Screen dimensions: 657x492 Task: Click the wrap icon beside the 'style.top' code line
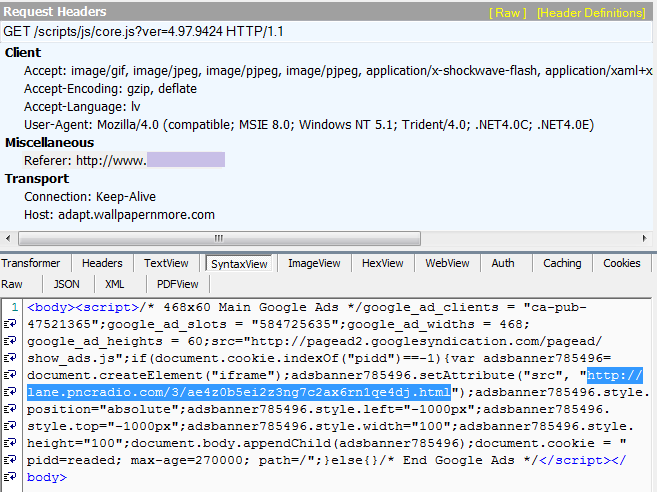click(10, 426)
